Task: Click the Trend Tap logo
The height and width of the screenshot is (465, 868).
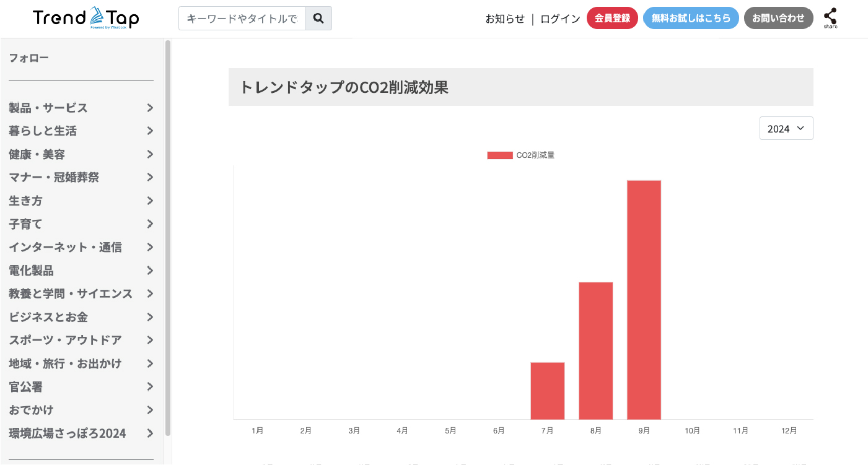Action: 86,18
